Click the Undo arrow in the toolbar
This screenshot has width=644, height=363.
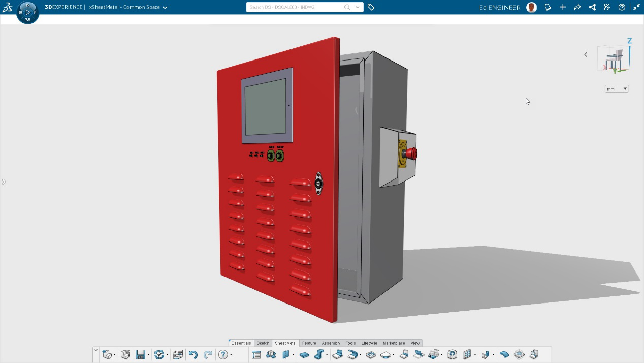pos(193,355)
